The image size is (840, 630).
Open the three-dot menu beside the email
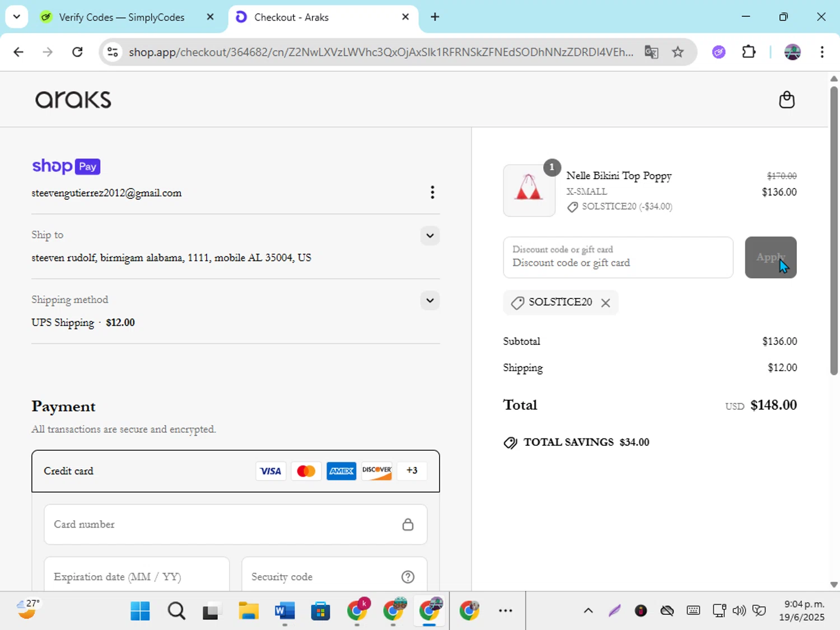pos(432,193)
